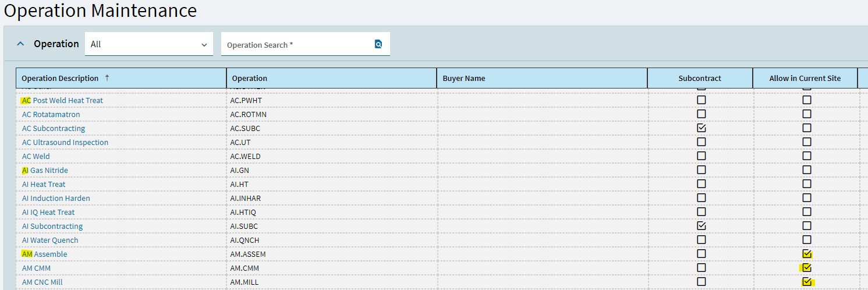Click the Subcontract column header
The height and width of the screenshot is (290, 868).
pos(700,78)
